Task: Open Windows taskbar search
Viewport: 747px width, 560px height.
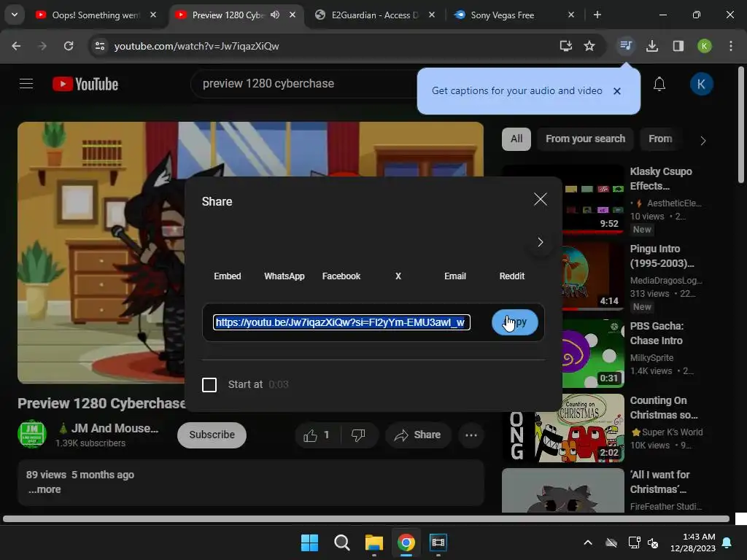Action: point(341,542)
